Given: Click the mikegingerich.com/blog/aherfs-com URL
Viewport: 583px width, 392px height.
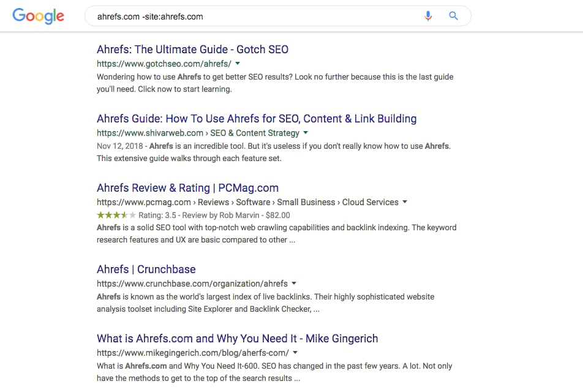Looking at the screenshot, I should coord(192,353).
